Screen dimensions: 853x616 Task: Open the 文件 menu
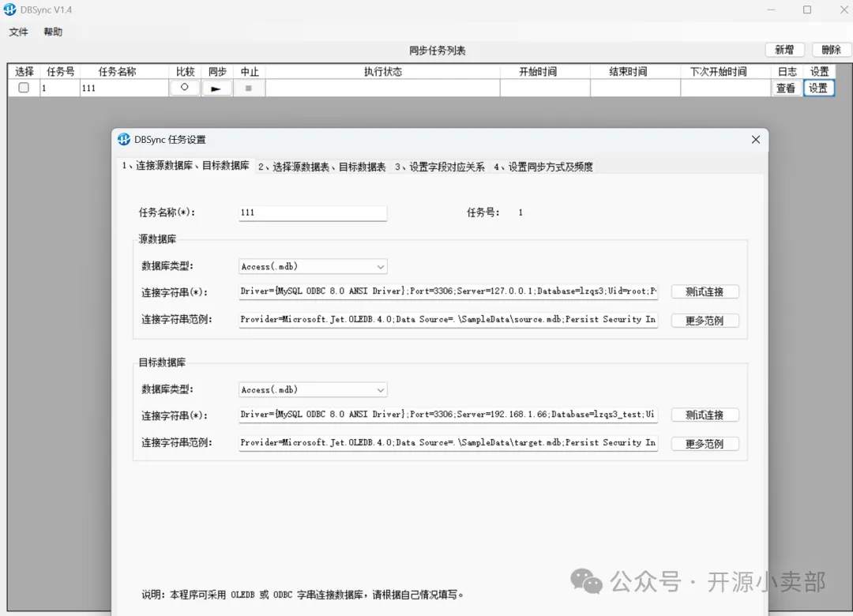18,32
